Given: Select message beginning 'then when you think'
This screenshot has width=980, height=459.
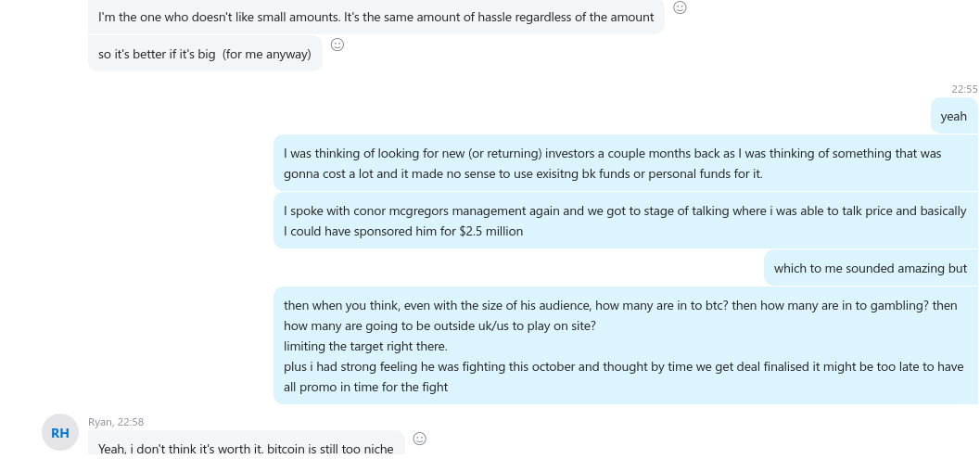Looking at the screenshot, I should [x=626, y=346].
